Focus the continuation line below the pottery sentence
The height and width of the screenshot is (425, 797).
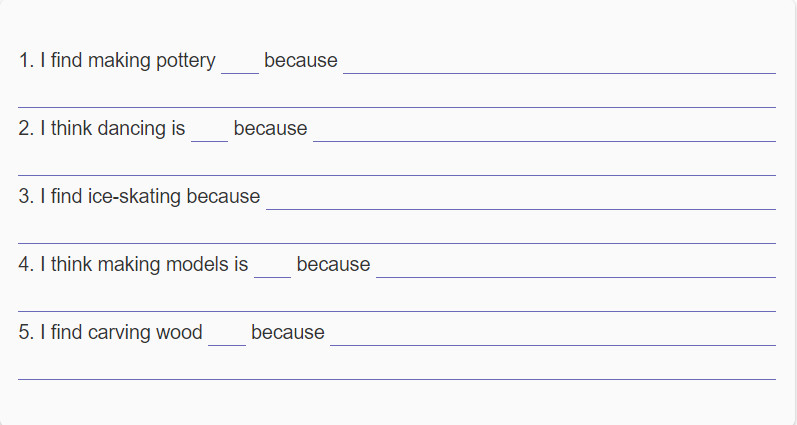pyautogui.click(x=397, y=99)
